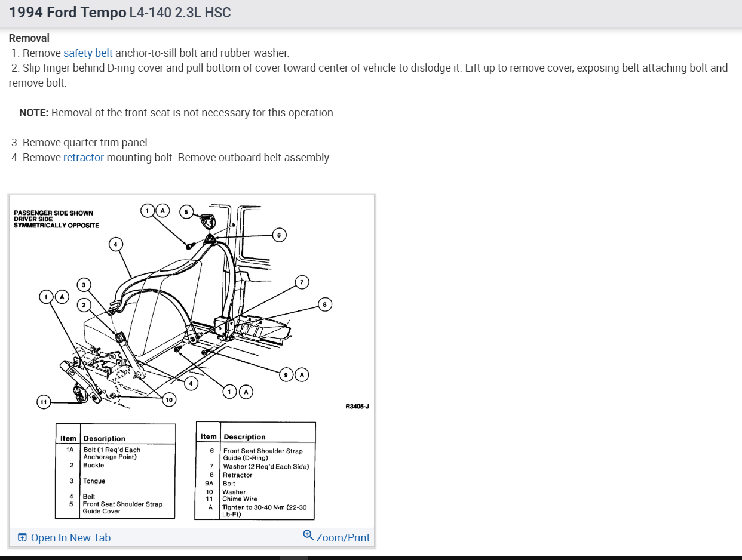Click the Open In New Tab icon
Screen dimensions: 742x560
click(22, 538)
